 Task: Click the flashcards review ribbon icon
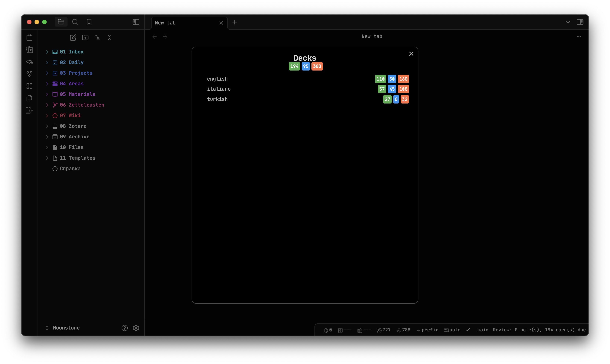click(29, 50)
